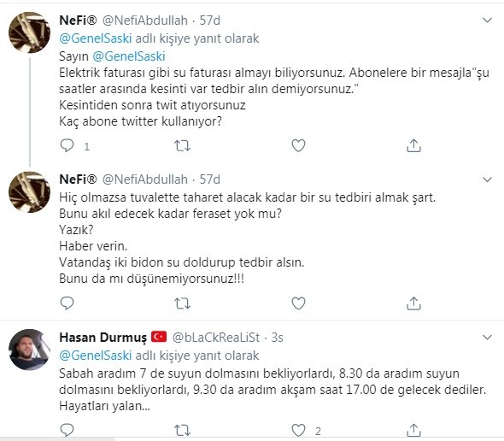Share Hasan Durmuş's tweet
Screen dimensions: 504x441
413,430
